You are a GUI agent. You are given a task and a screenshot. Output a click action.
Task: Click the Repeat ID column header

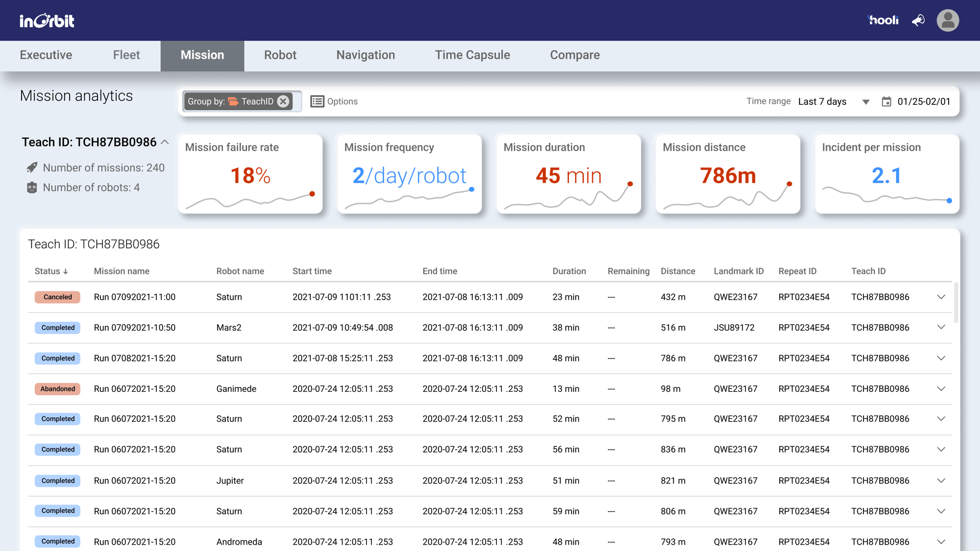pos(797,271)
